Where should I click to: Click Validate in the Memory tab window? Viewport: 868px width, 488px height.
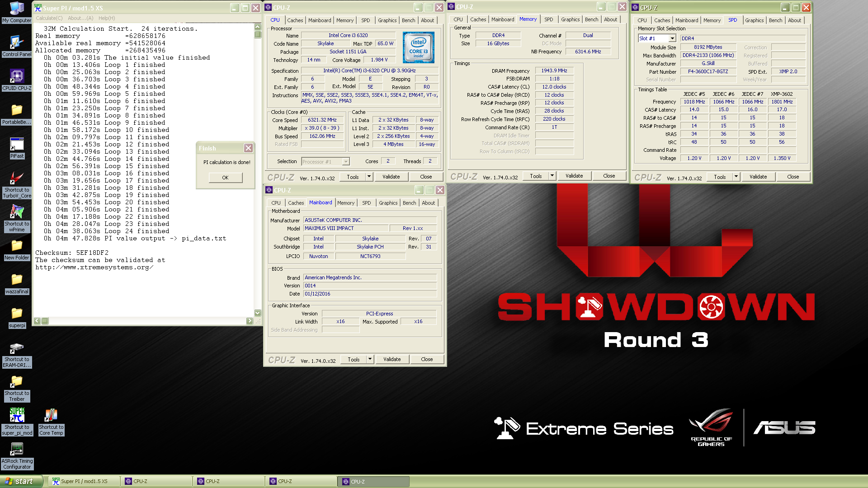[574, 176]
